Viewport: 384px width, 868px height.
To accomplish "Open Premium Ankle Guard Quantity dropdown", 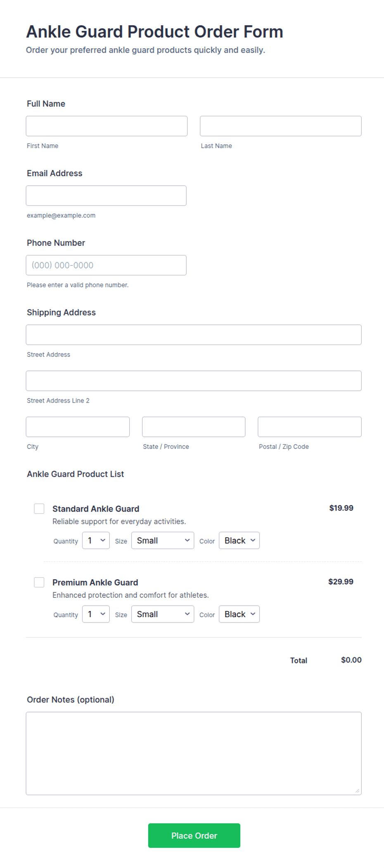I will click(96, 614).
